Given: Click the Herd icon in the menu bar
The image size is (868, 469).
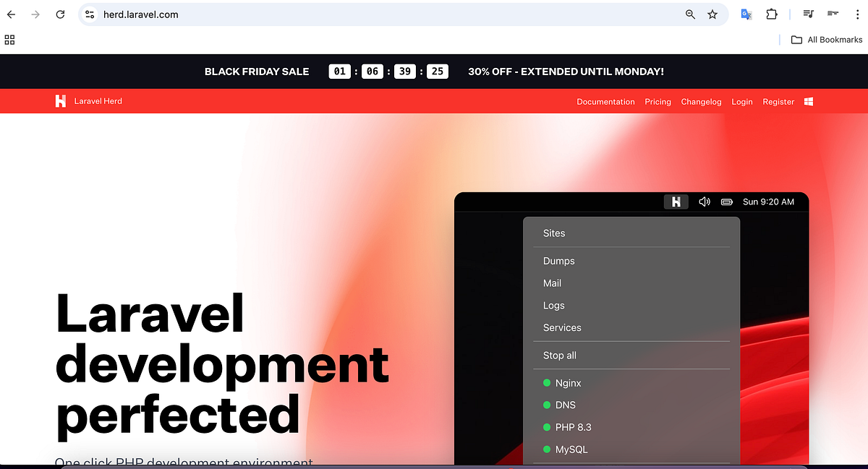Looking at the screenshot, I should [x=676, y=202].
